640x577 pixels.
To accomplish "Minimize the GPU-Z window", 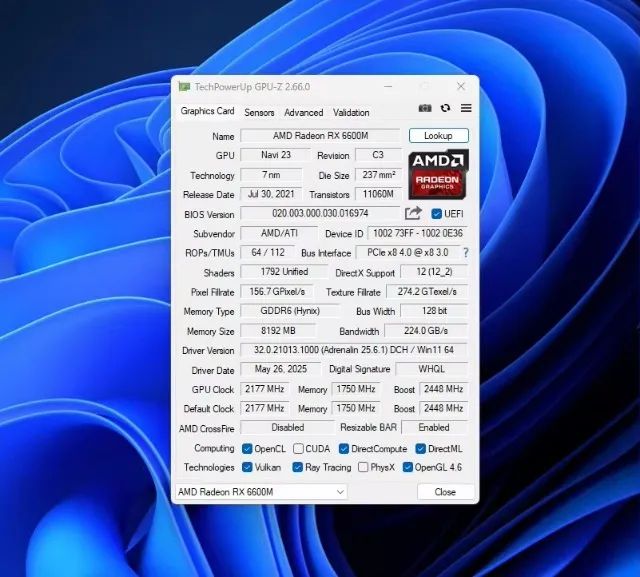I will point(388,87).
